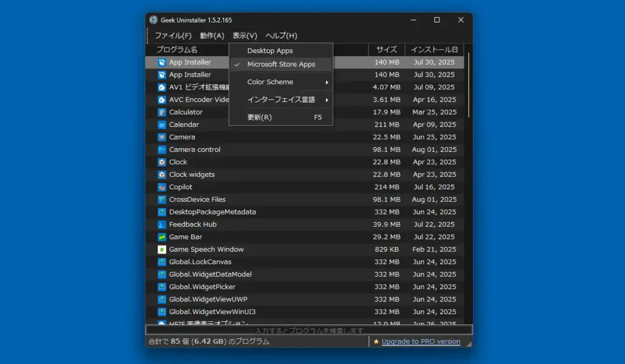Click the star icon beside Upgrade to PRO
625x364 pixels.
pos(376,341)
